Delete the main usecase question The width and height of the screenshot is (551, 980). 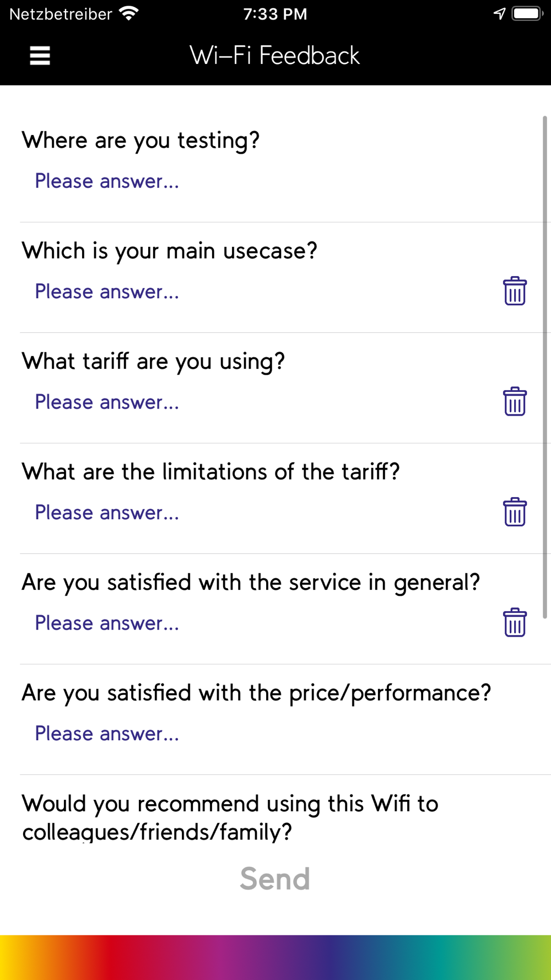515,291
